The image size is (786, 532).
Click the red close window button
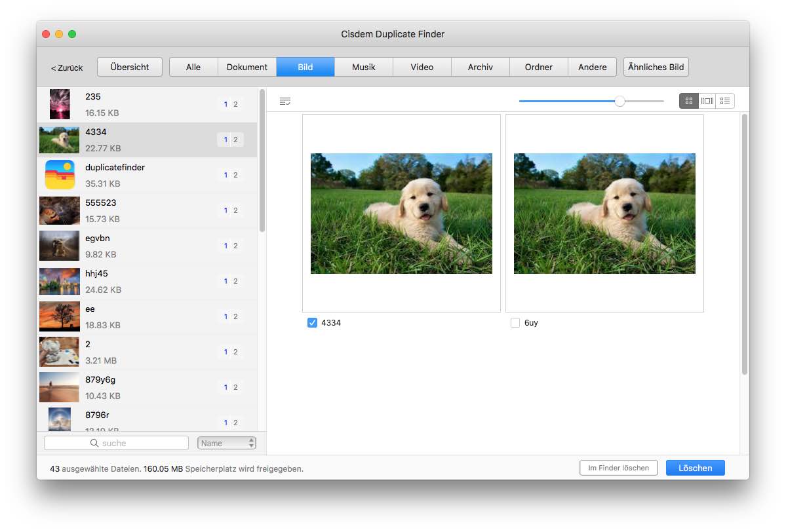coord(46,34)
